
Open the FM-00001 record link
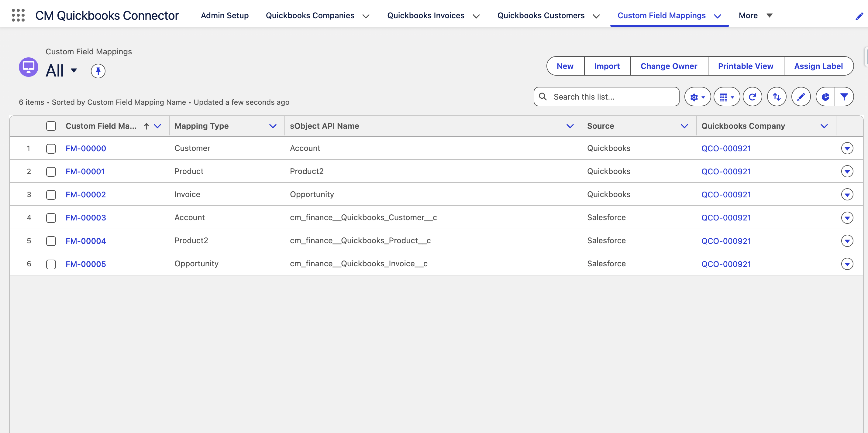(85, 172)
